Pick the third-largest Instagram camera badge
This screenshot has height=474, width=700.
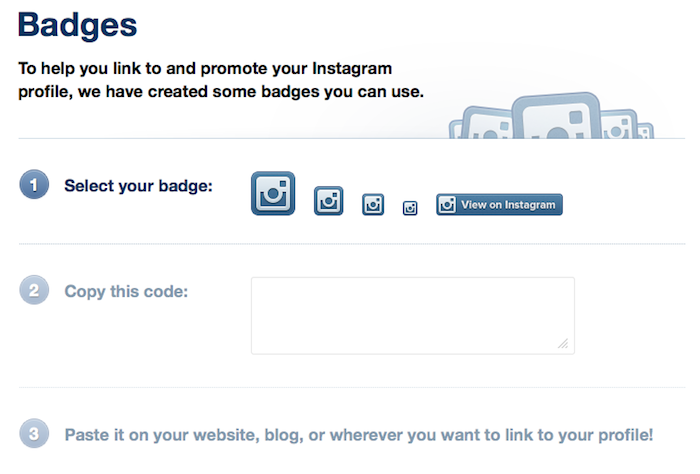(373, 204)
